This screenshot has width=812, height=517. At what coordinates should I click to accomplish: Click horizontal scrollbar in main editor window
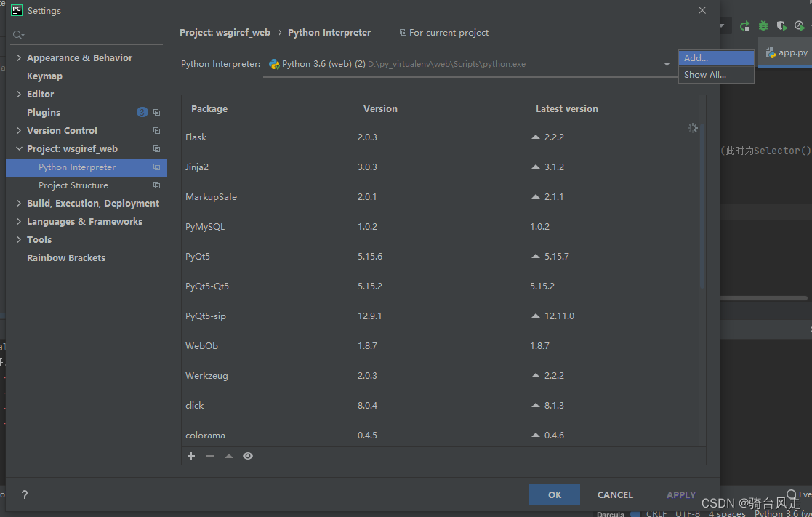click(763, 298)
